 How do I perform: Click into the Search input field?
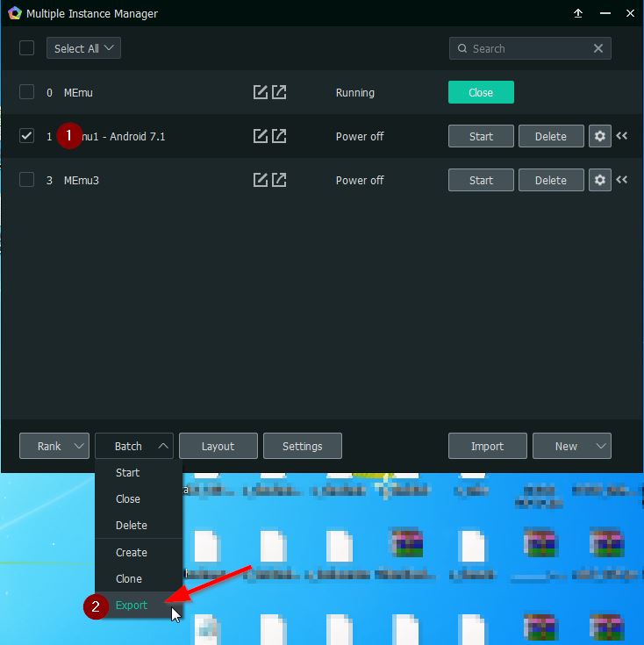click(x=530, y=48)
